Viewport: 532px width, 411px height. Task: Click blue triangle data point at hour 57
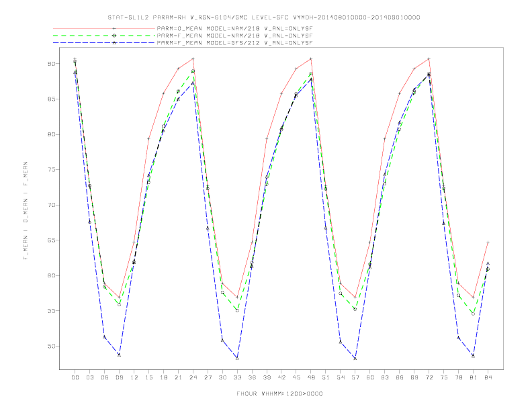click(355, 358)
